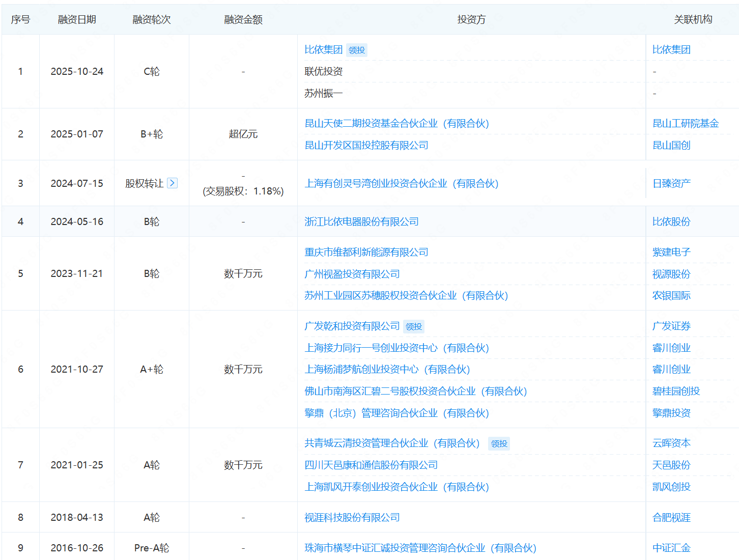Select the 浙江比依电器股份有限公司 investor link
Viewport: 739px width, 560px height.
tap(361, 222)
